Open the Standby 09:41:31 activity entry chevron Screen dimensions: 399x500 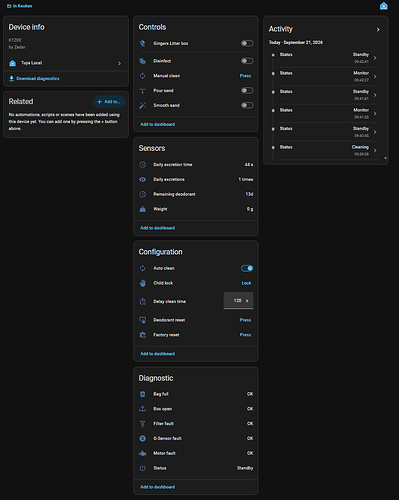[x=375, y=95]
